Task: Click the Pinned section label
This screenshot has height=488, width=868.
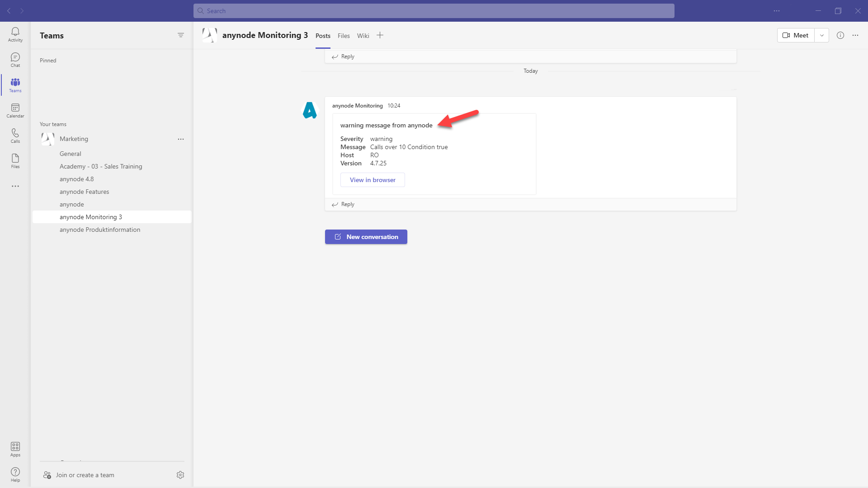Action: tap(48, 61)
